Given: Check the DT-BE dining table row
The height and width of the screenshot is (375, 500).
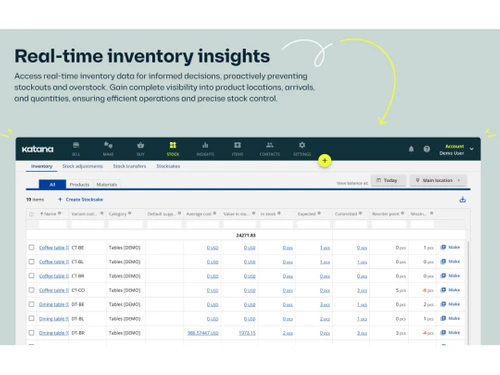Looking at the screenshot, I should 31,304.
